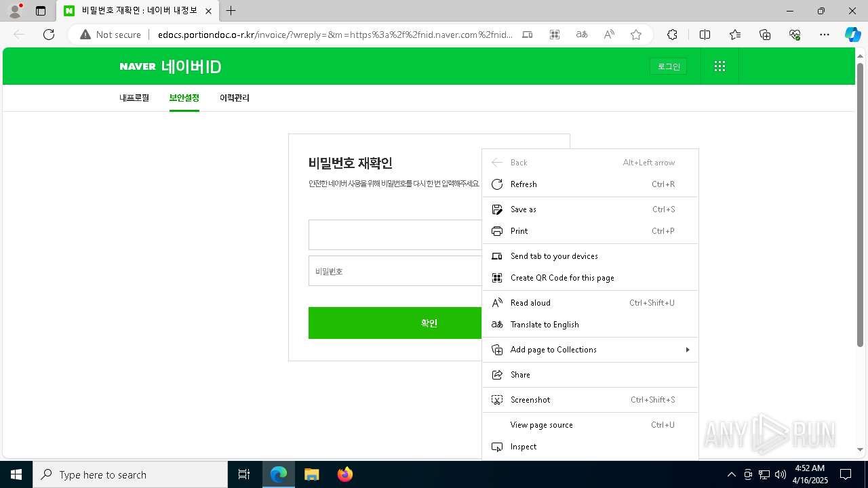Open Firefox from the taskbar
The width and height of the screenshot is (868, 488).
pos(344,474)
